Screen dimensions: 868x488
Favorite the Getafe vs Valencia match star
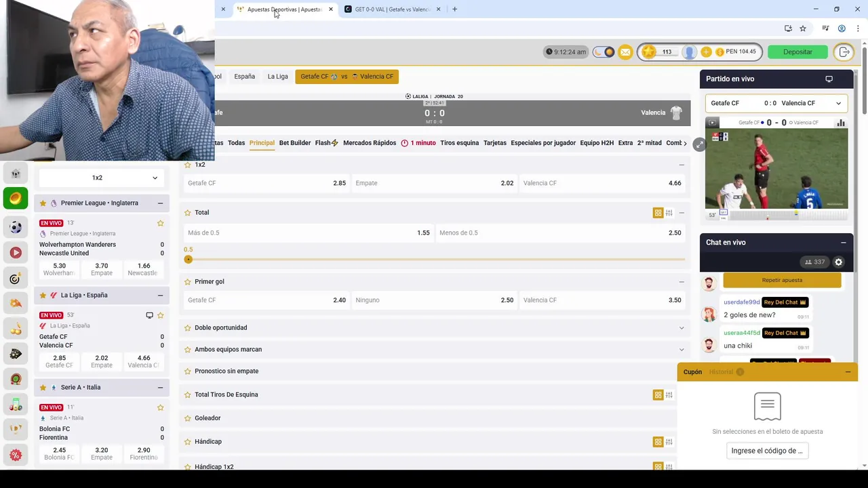click(x=161, y=315)
